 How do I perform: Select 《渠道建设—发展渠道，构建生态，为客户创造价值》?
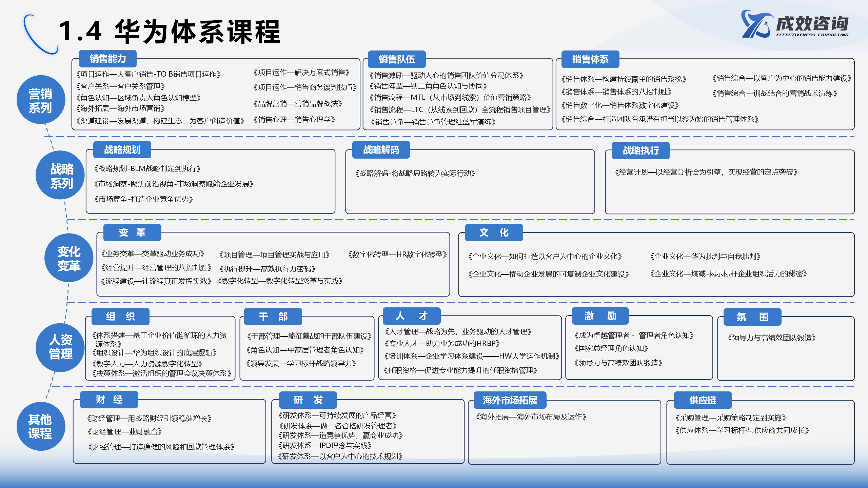pyautogui.click(x=160, y=121)
